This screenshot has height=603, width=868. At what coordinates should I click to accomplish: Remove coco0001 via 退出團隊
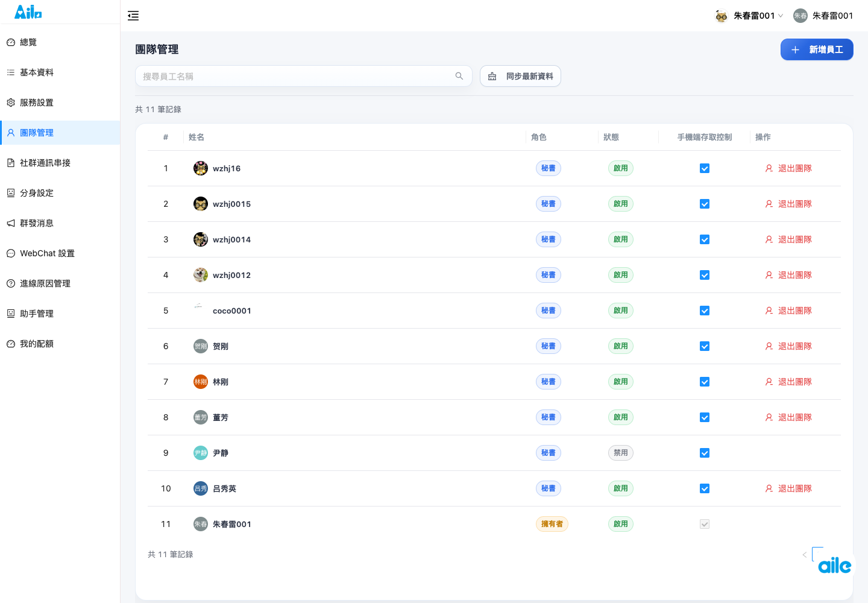click(788, 311)
